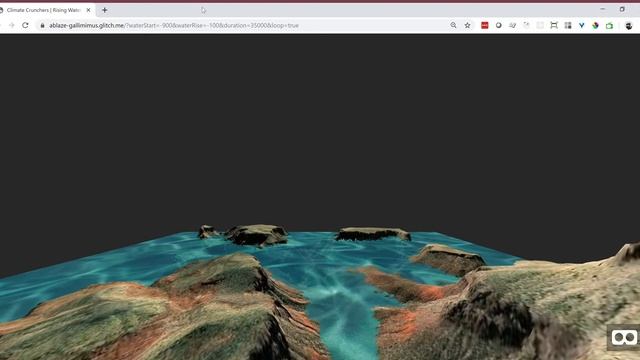Select the Climate Crunchers Rising Water tab
The width and height of the screenshot is (640, 360).
pos(43,10)
